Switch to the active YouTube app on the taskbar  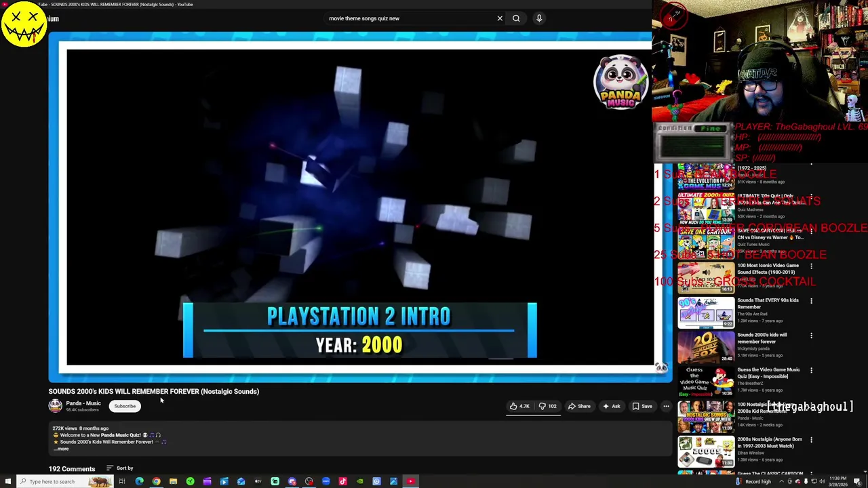coord(410,481)
